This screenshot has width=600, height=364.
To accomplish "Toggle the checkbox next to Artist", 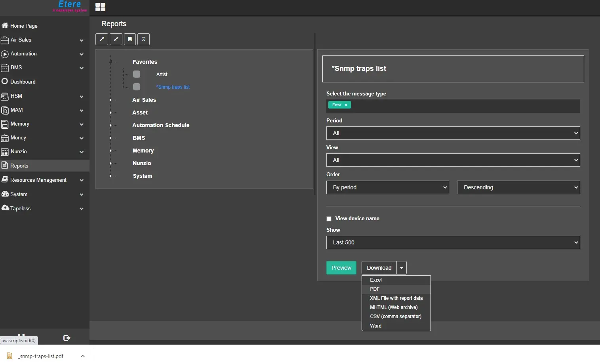I will 137,74.
